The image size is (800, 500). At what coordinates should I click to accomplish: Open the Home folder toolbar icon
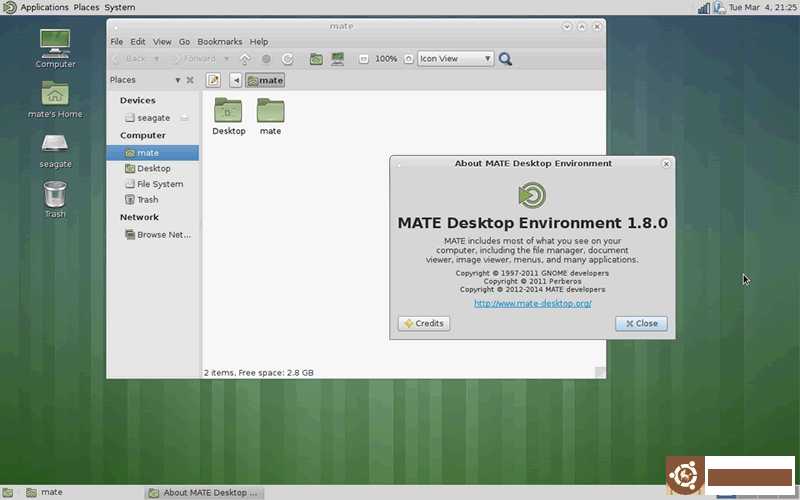316,59
